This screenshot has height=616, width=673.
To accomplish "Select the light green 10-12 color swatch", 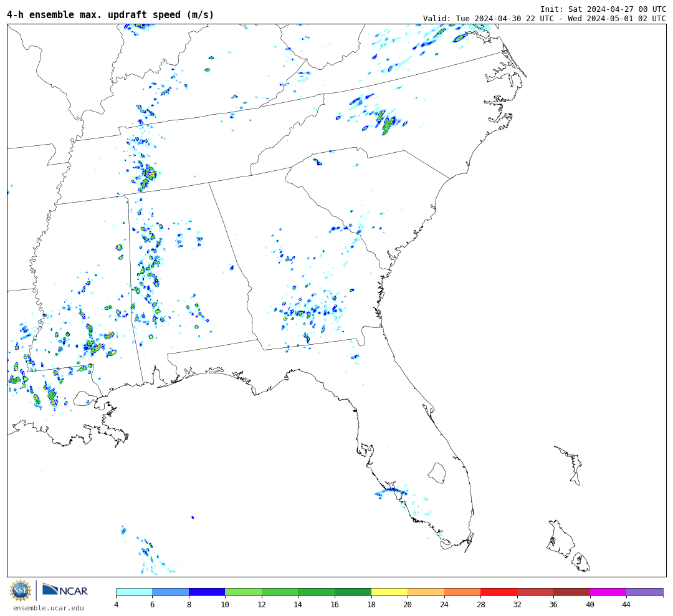I will click(244, 592).
